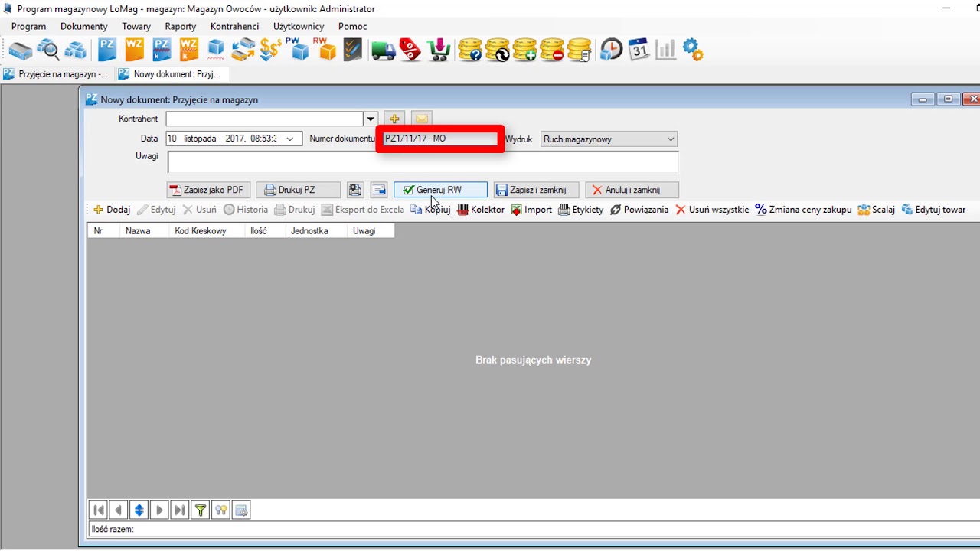Image resolution: width=980 pixels, height=551 pixels.
Task: Click the printer settings icon button
Action: [354, 190]
